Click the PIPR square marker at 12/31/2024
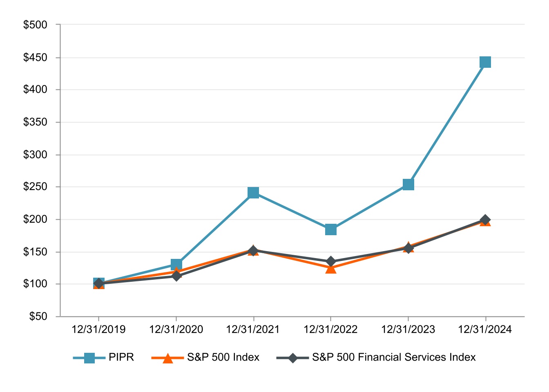Image resolution: width=549 pixels, height=392 pixels. click(x=485, y=62)
